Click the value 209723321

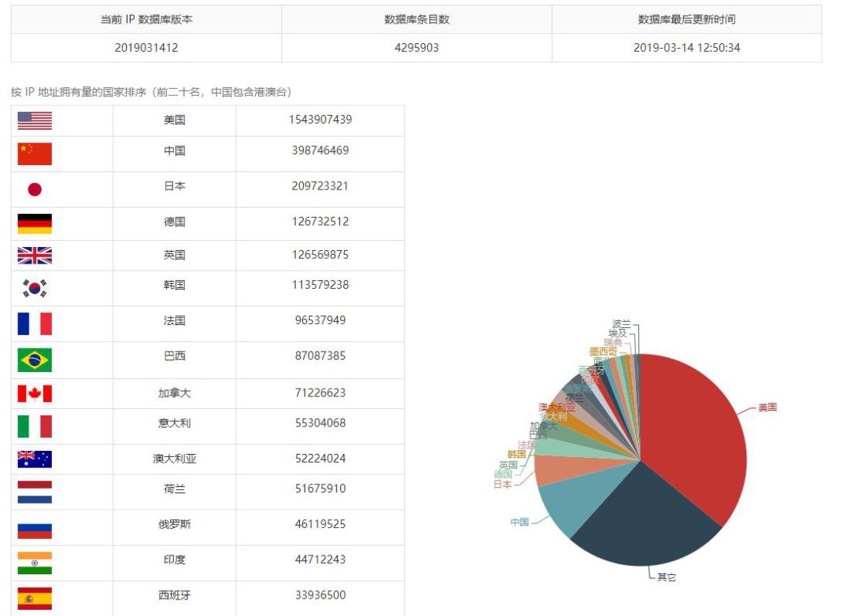click(320, 186)
